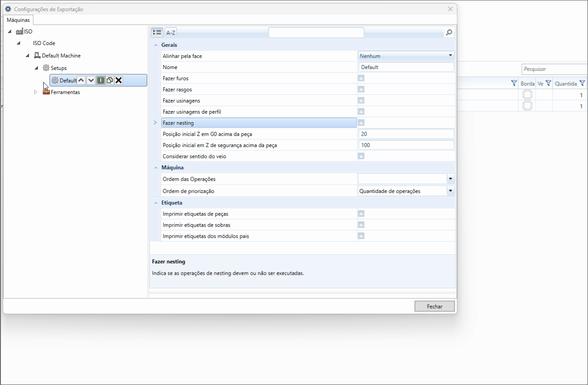588x385 pixels.
Task: Click second row Borda edge icon in background table
Action: pos(527,106)
